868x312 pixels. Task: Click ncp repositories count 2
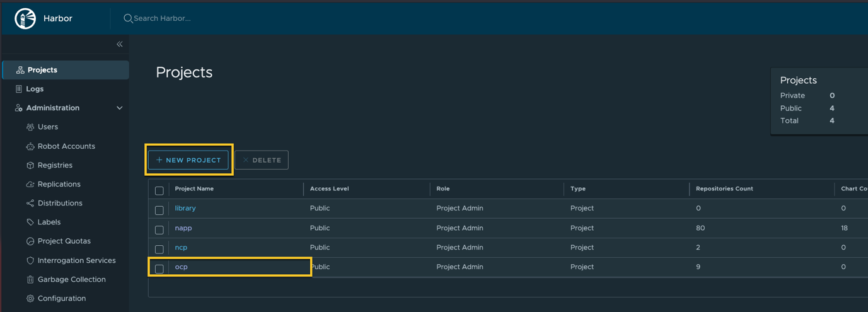698,247
